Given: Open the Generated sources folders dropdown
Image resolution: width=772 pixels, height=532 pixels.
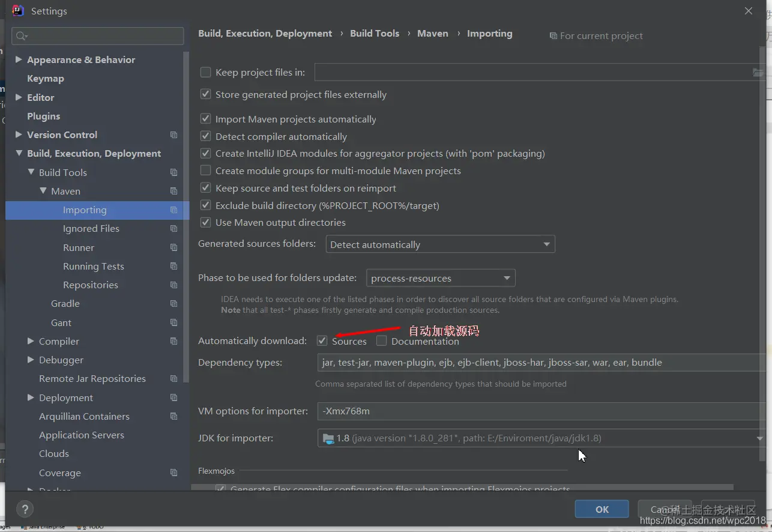Looking at the screenshot, I should tap(440, 244).
